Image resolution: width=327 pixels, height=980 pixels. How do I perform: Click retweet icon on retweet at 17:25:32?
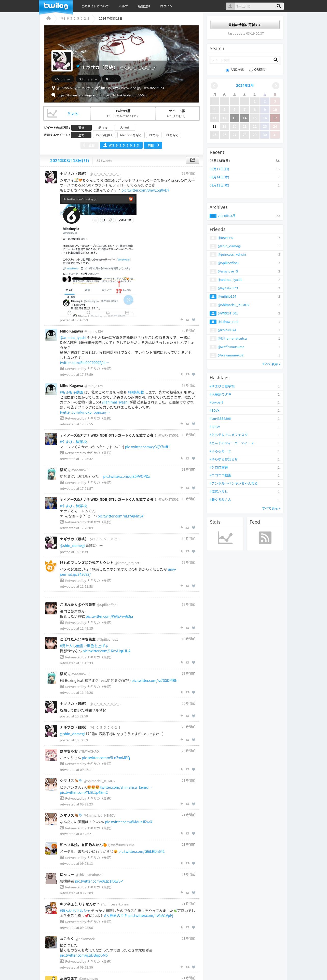click(x=188, y=458)
